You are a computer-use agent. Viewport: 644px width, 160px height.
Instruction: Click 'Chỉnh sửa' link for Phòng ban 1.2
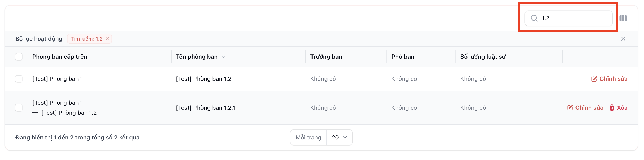pos(613,79)
